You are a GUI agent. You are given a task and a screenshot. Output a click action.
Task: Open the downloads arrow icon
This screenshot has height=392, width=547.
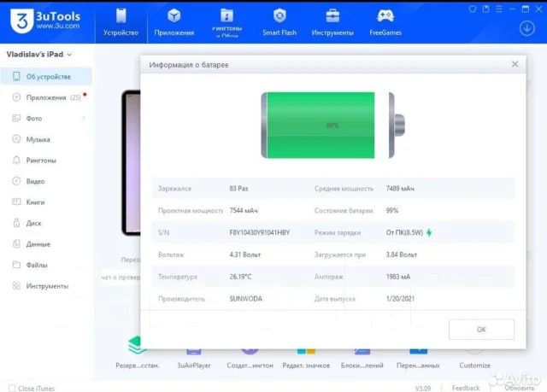tap(526, 28)
